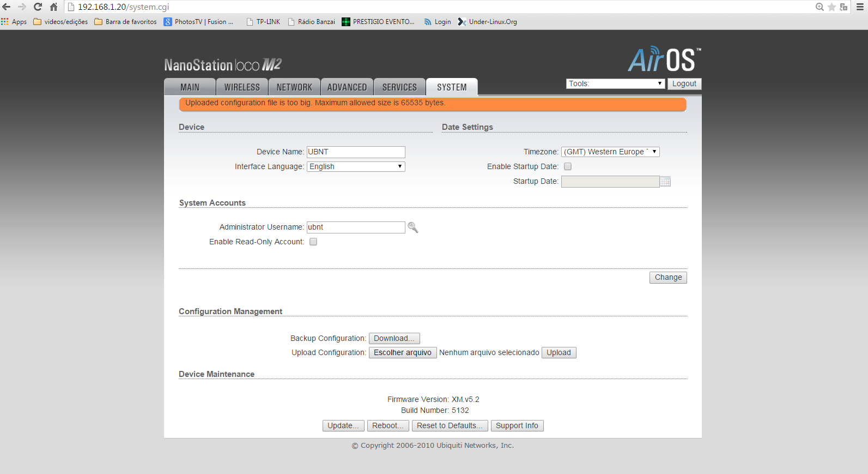This screenshot has height=474, width=868.
Task: Click the 'Device Maintenance' section heading
Action: click(216, 374)
